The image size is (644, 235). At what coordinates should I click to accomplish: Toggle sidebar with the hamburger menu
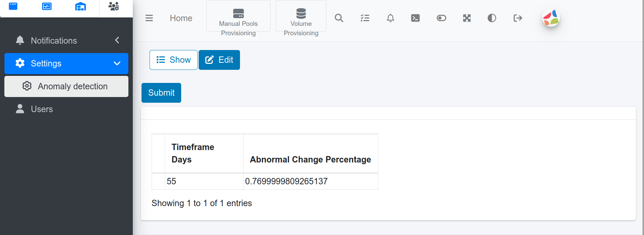click(149, 18)
